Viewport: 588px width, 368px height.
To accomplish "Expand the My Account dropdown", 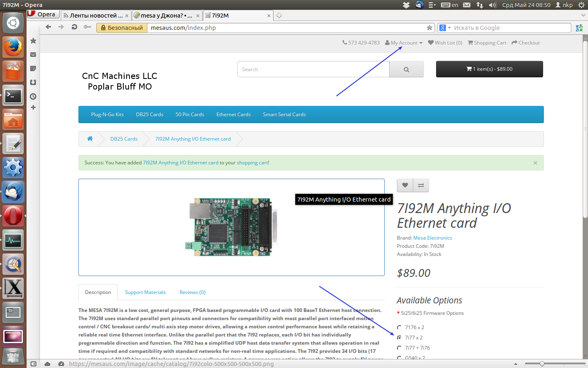I will 404,43.
